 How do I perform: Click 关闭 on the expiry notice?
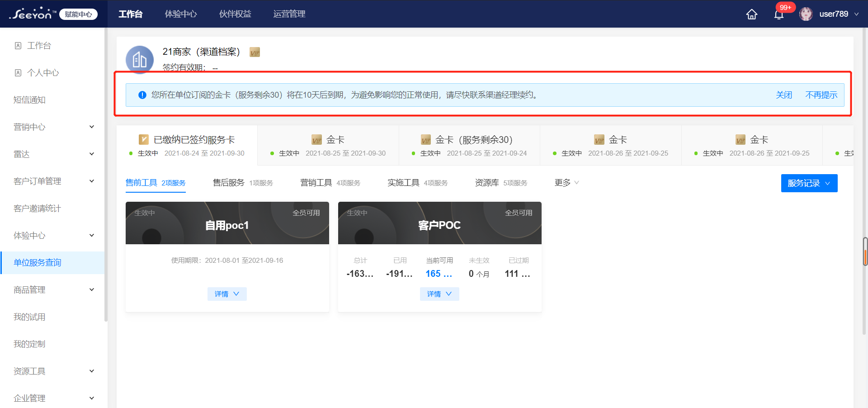784,95
